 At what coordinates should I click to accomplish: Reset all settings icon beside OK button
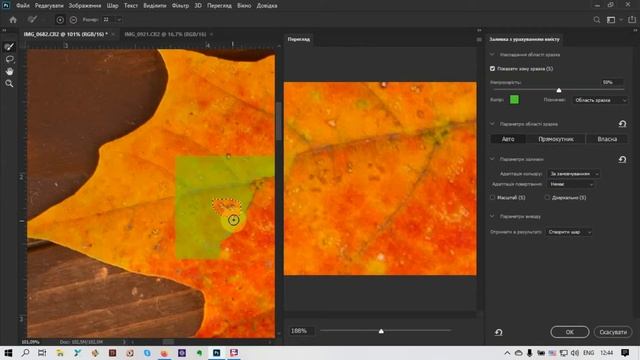[x=499, y=332]
